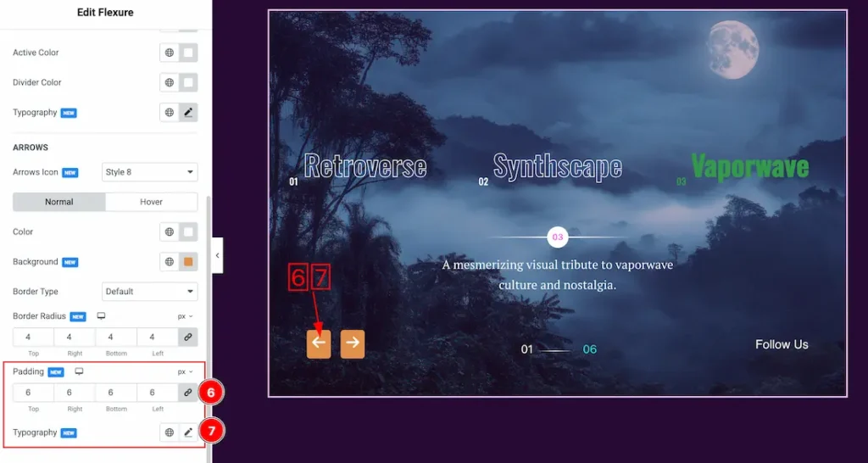Click the globe icon next to Active Color
Image resolution: width=868 pixels, height=463 pixels.
tap(170, 53)
